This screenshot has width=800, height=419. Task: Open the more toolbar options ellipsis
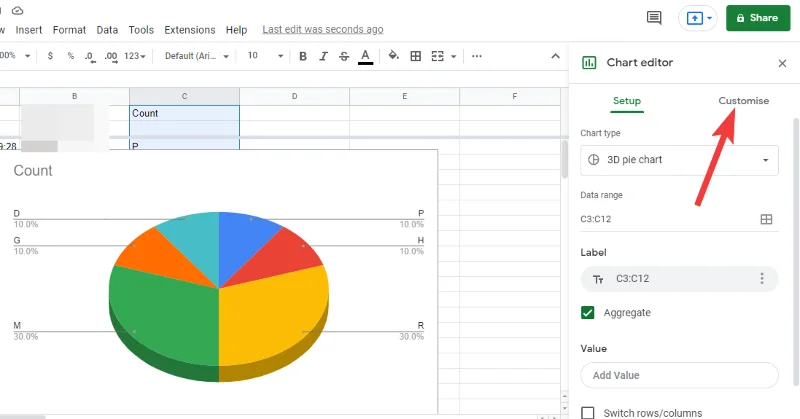pyautogui.click(x=477, y=56)
